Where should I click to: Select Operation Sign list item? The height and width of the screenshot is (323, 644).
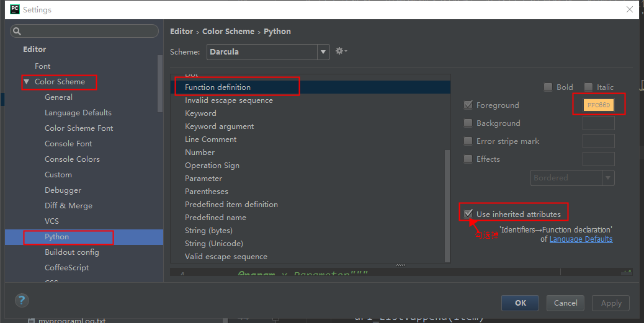coord(310,166)
